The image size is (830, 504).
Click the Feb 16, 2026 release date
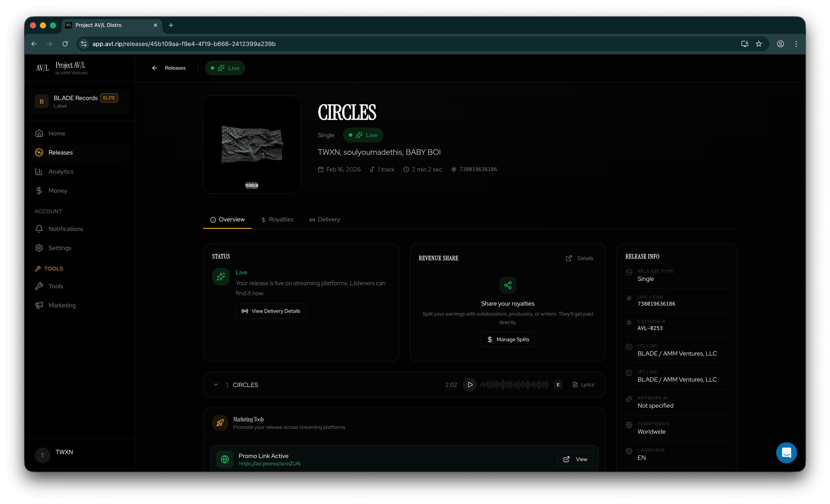343,170
